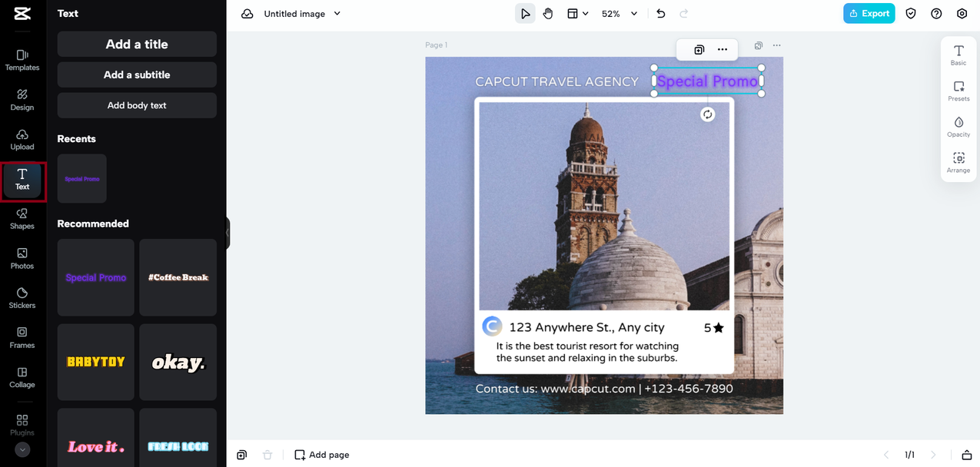Choose BABYTOY text style
The image size is (980, 467).
click(96, 362)
